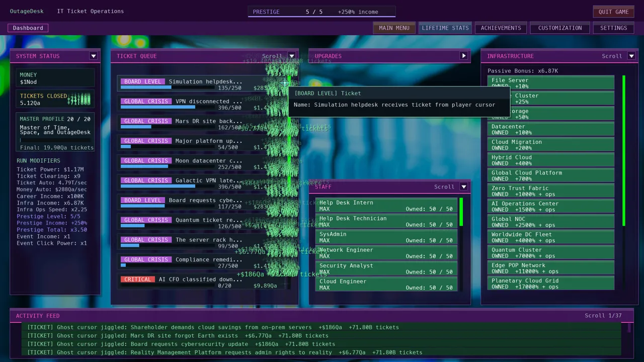
Task: Collapse the System Status panel arrow
Action: click(93, 56)
